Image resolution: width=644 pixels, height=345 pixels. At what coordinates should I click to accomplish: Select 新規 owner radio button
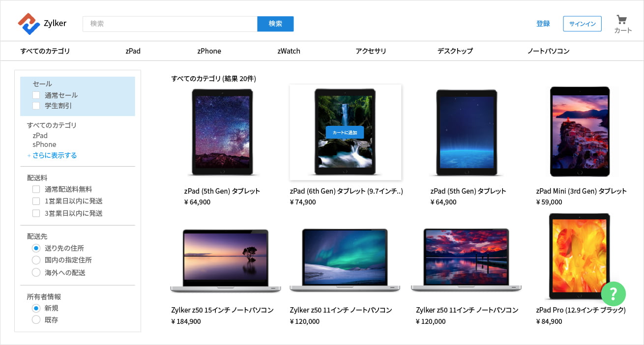tap(36, 308)
